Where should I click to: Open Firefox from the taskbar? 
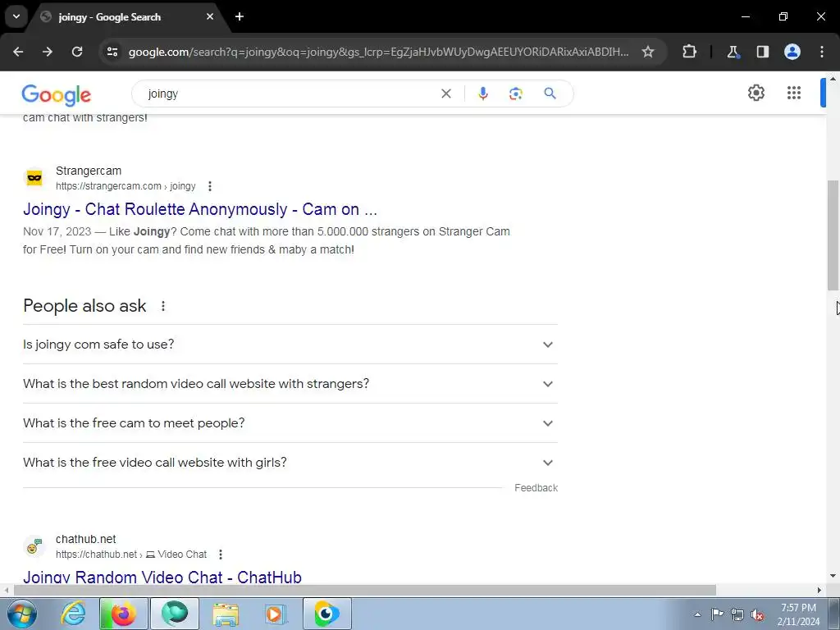tap(124, 614)
